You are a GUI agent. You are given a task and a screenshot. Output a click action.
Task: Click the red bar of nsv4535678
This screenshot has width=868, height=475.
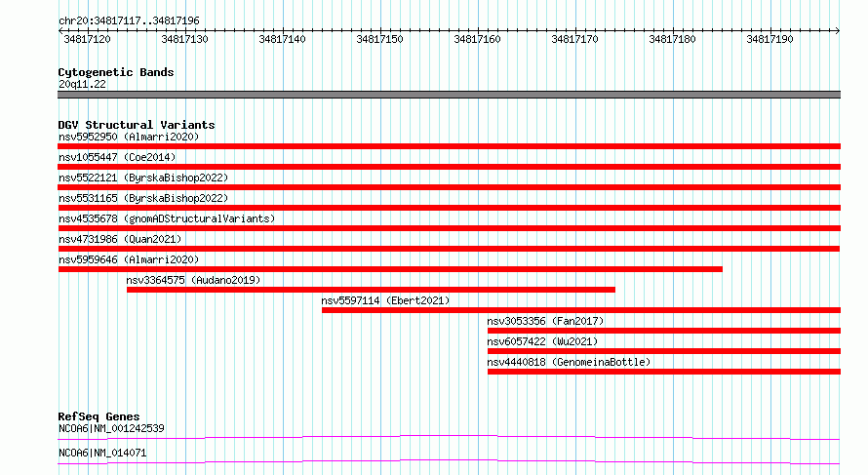click(x=449, y=228)
